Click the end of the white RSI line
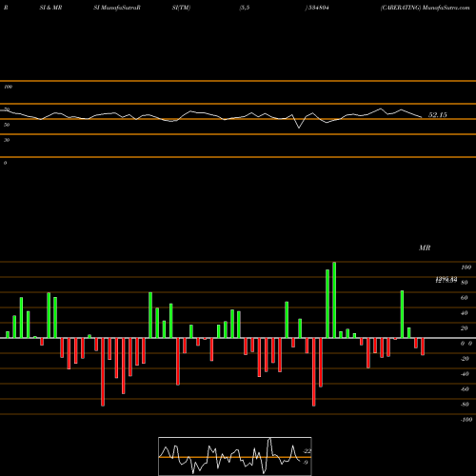The width and height of the screenshot is (476, 476). tap(422, 117)
